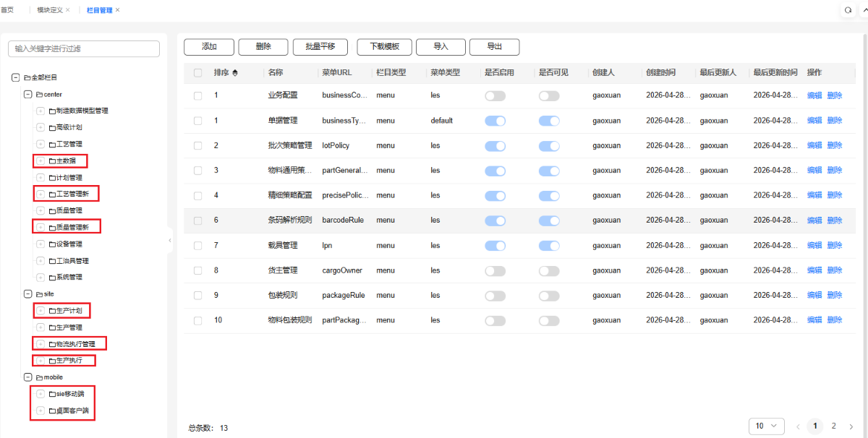Click the sort arrows icon in 排序 header
Image resolution: width=868 pixels, height=438 pixels.
[x=234, y=72]
